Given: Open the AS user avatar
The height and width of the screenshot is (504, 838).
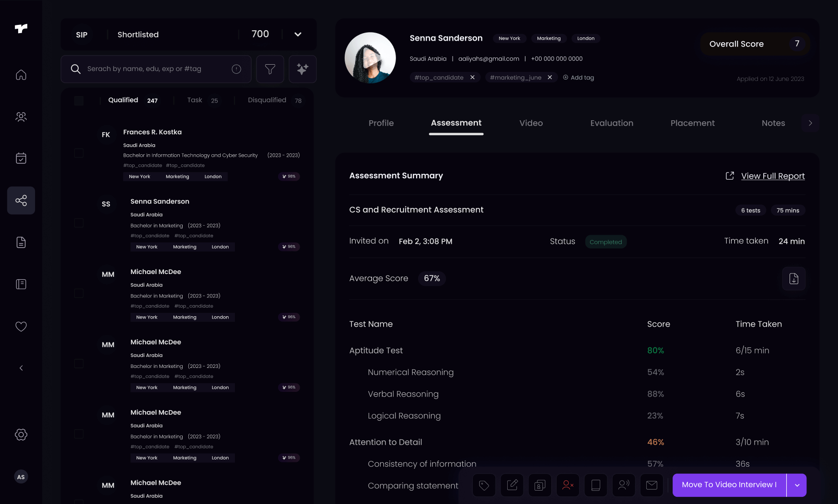Looking at the screenshot, I should [21, 477].
